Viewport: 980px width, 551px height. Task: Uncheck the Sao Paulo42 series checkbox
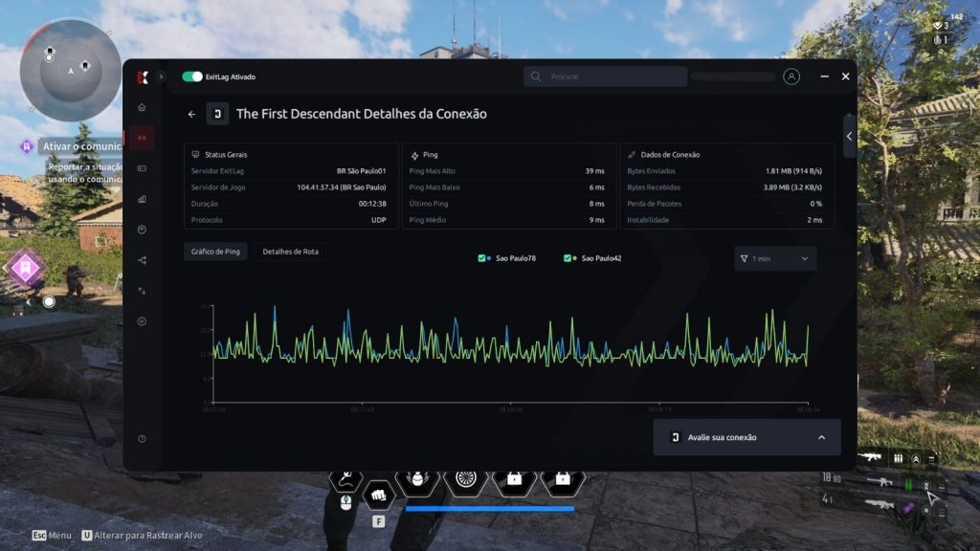[x=568, y=258]
